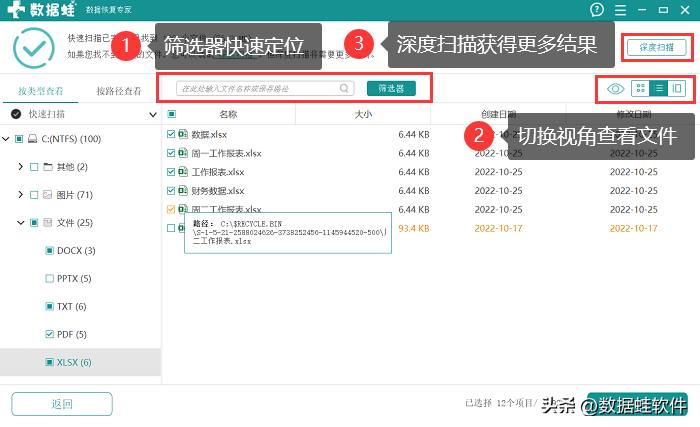This screenshot has width=700, height=427.
Task: Toggle the C:(NTFS) checkbox
Action: coord(19,139)
